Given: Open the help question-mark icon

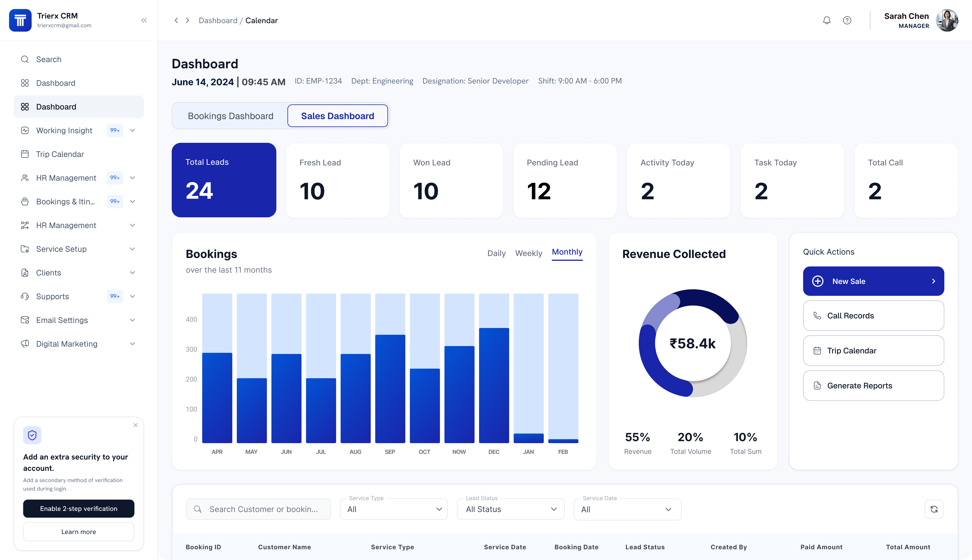Looking at the screenshot, I should coord(847,20).
